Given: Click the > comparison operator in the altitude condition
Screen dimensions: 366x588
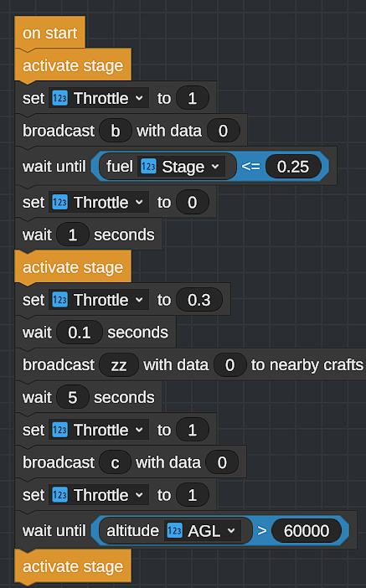Looking at the screenshot, I should pos(262,531).
